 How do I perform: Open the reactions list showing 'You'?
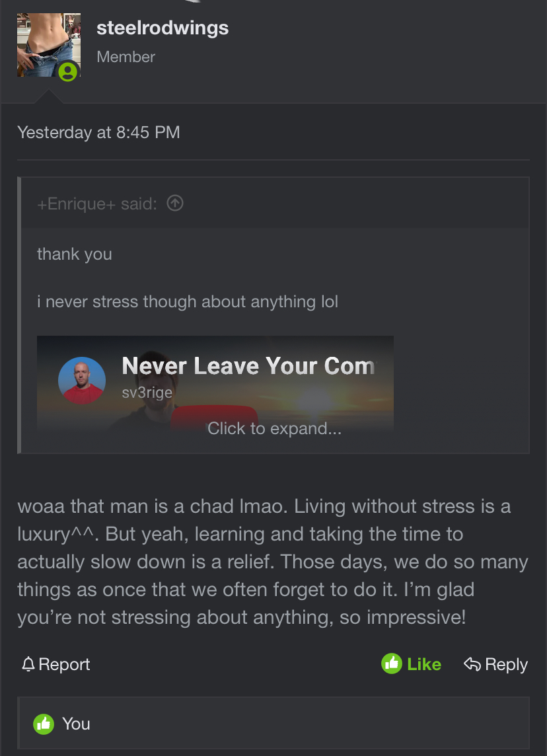pos(76,724)
